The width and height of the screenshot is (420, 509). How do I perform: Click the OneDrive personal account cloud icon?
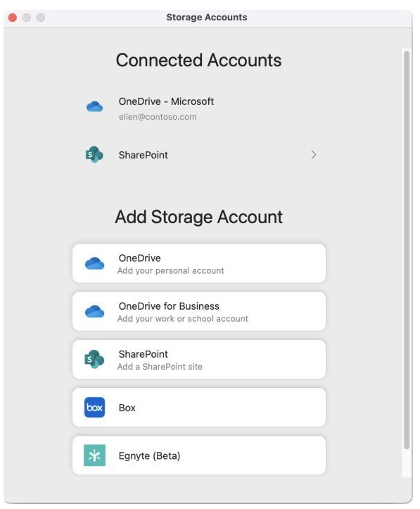coord(94,263)
